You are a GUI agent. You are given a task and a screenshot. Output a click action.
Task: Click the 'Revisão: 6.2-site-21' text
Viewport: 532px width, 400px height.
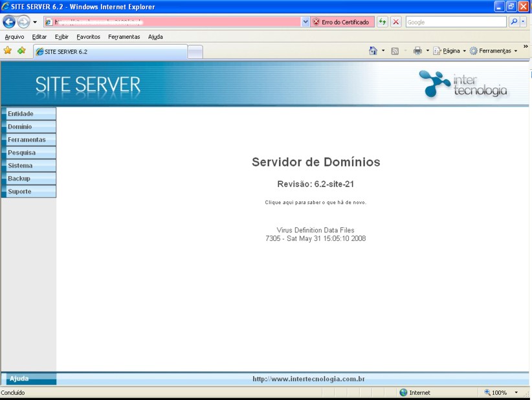click(316, 184)
